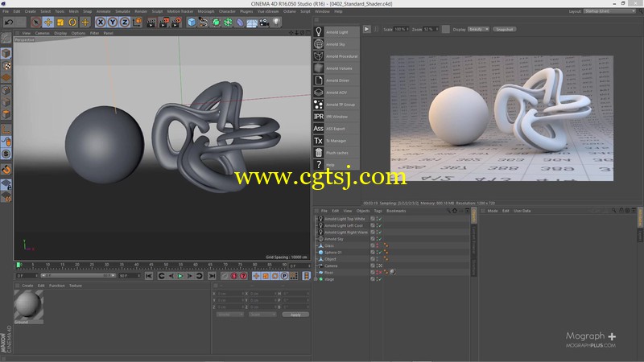Screen dimensions: 644x362
Task: Click the Apply coordinates button
Action: (x=295, y=315)
